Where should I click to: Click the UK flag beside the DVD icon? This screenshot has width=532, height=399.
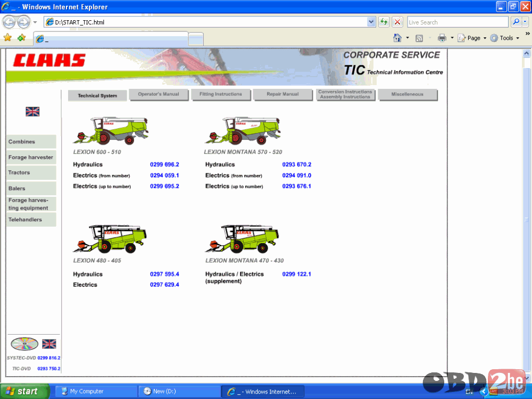click(49, 344)
